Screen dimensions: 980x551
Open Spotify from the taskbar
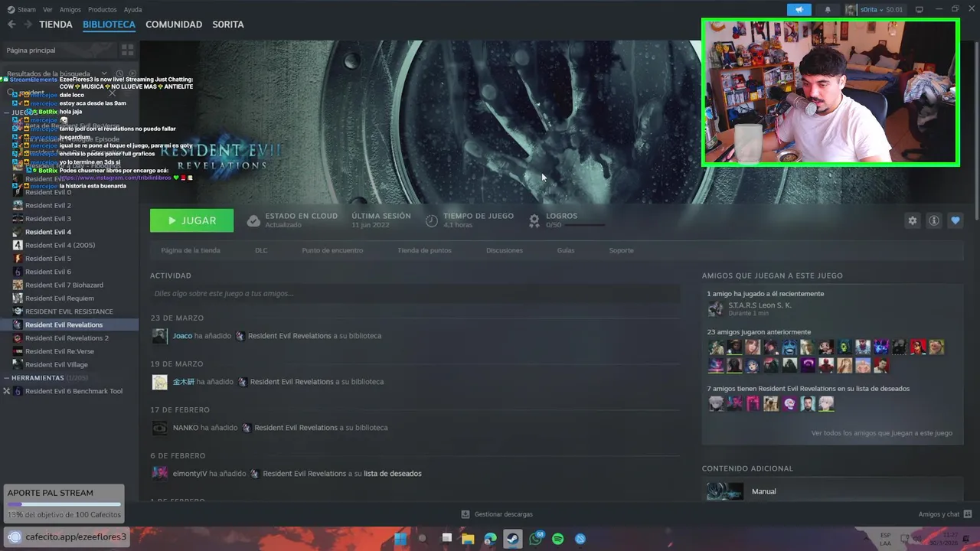pyautogui.click(x=558, y=539)
